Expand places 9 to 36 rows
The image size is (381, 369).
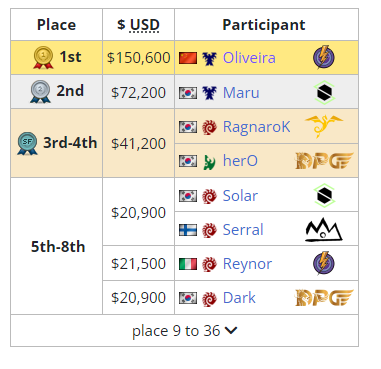pos(184,331)
